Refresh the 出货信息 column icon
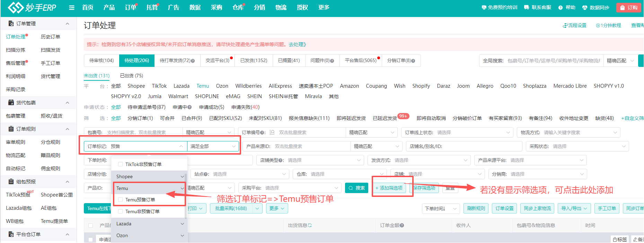Screen dimensions: 644x243 [310, 225]
